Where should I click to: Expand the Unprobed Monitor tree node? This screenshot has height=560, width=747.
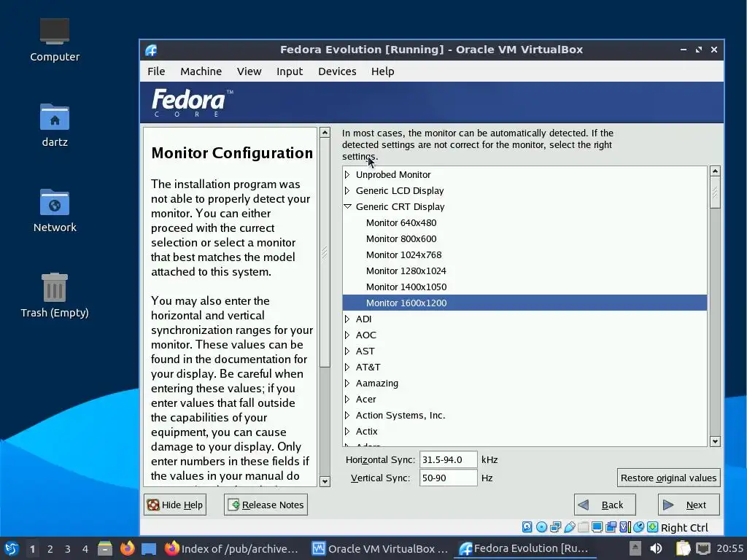tap(347, 175)
